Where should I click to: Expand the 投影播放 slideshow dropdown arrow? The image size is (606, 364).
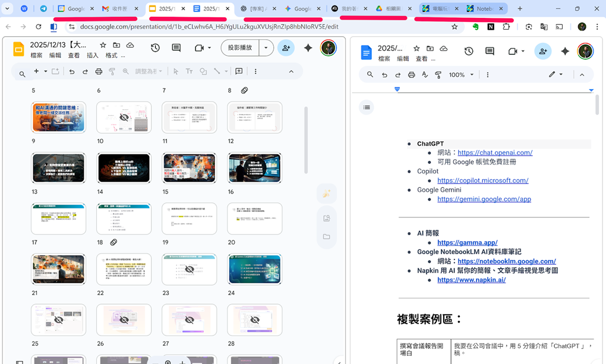266,48
